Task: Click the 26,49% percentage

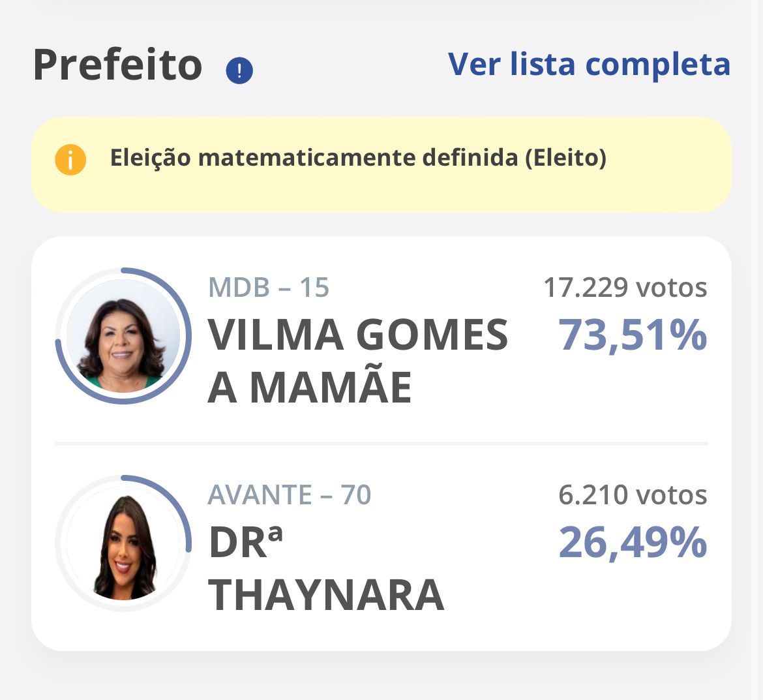Action: 633,543
